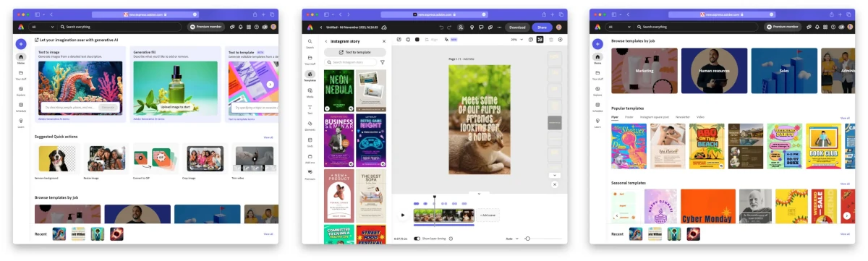
Task: Open the Human resources templates card
Action: pyautogui.click(x=715, y=71)
